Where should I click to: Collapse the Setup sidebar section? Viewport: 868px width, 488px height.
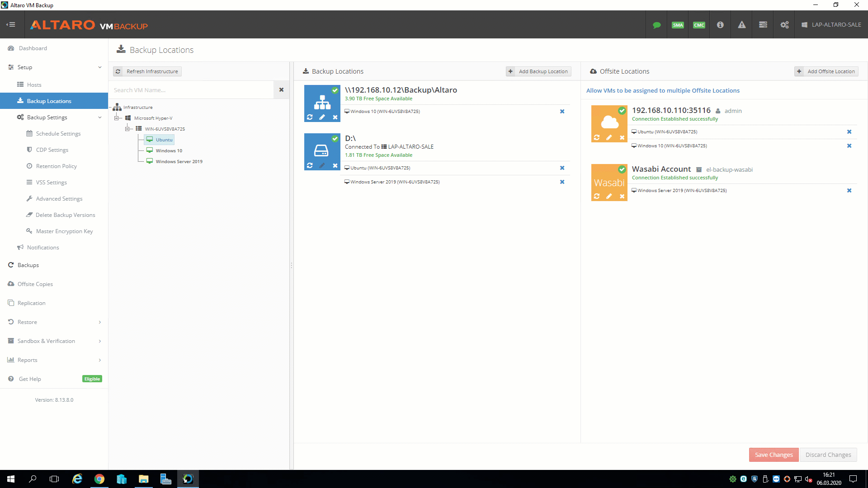99,67
